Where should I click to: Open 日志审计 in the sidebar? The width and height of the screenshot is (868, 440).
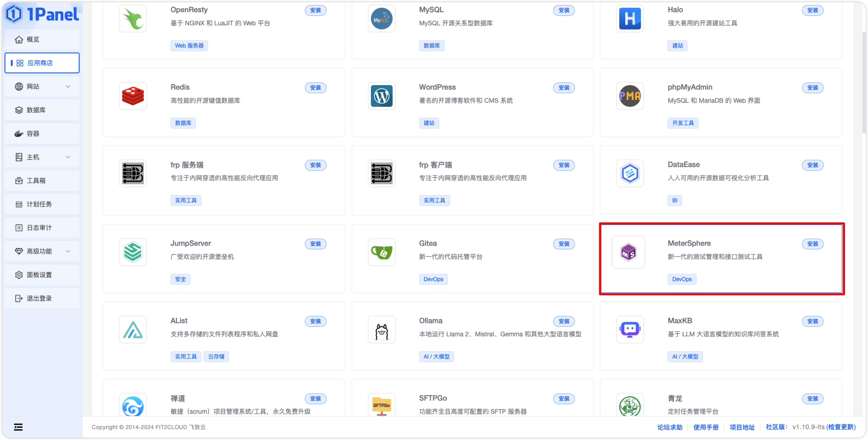[42, 228]
